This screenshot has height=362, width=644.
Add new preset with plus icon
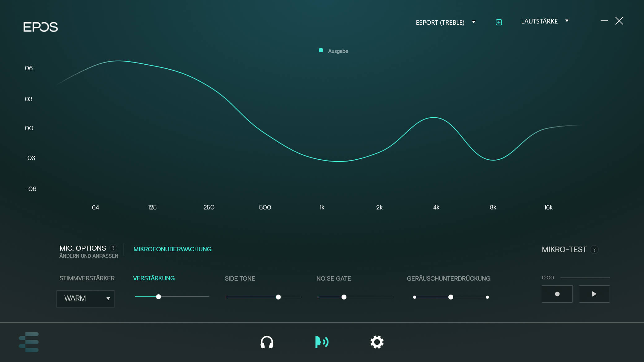[x=498, y=22]
